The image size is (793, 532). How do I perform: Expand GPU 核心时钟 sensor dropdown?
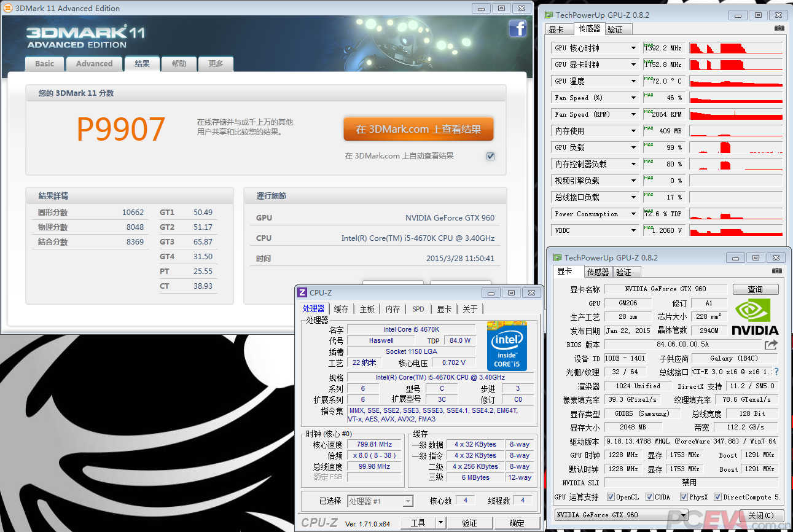(633, 48)
